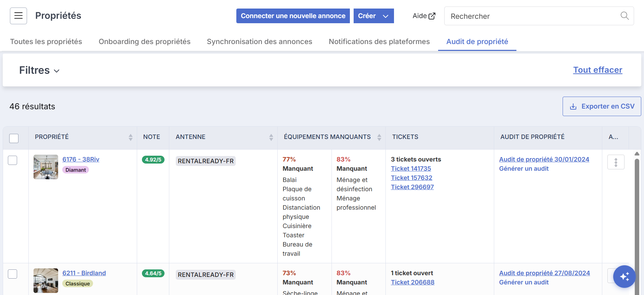Open three-dot actions menu for 6176 - 38Riv
Screen dimensions: 644x295
tap(616, 162)
